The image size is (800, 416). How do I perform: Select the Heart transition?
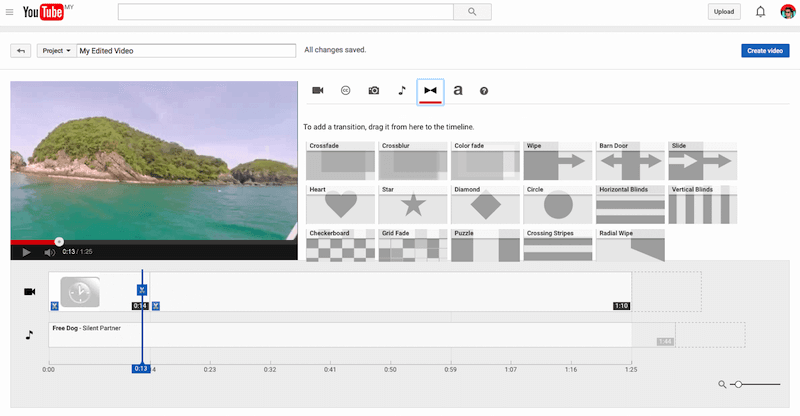pyautogui.click(x=340, y=204)
